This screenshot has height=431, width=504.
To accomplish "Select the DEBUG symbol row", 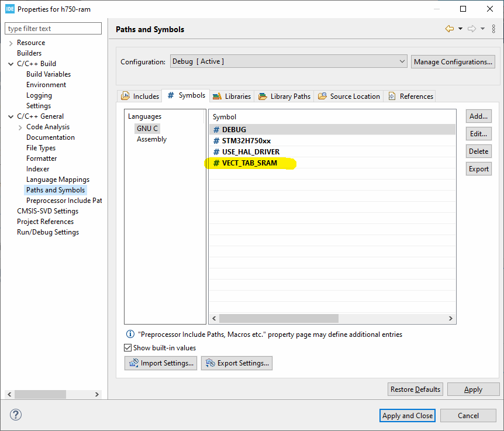I will pos(332,129).
